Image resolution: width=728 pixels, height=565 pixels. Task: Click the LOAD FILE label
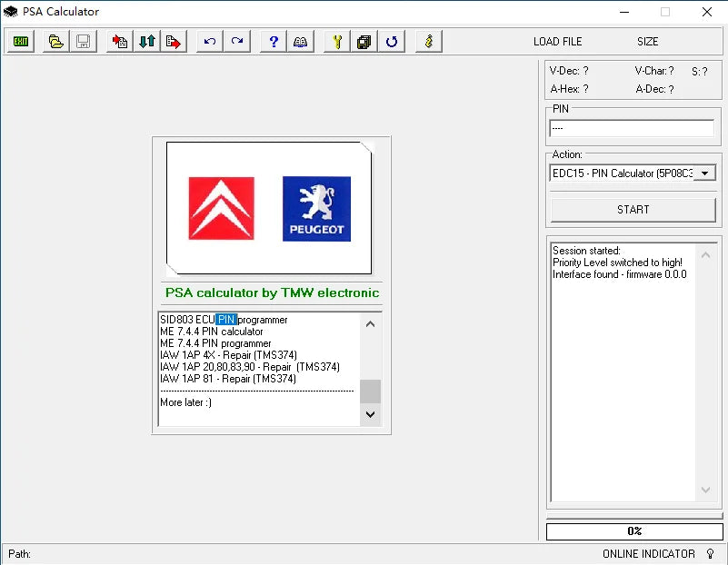(x=558, y=42)
